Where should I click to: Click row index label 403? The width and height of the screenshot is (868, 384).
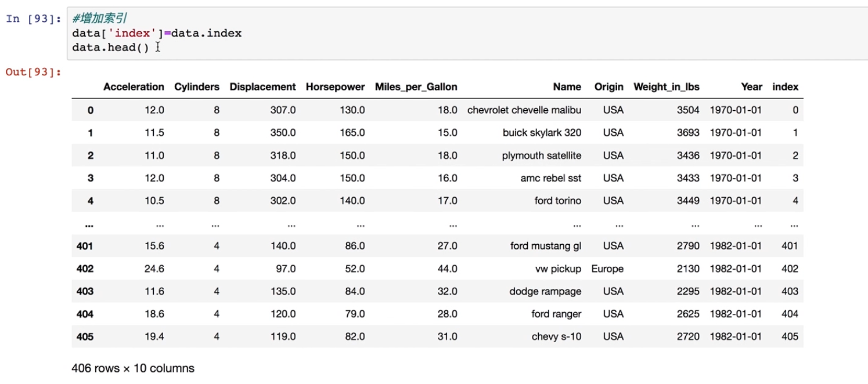tap(85, 292)
